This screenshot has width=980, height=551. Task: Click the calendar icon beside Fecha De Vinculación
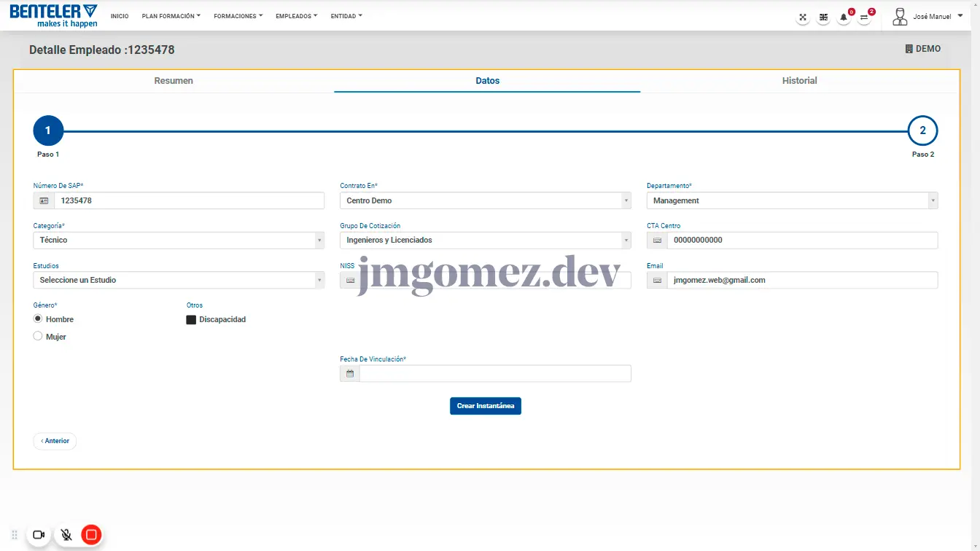click(350, 374)
